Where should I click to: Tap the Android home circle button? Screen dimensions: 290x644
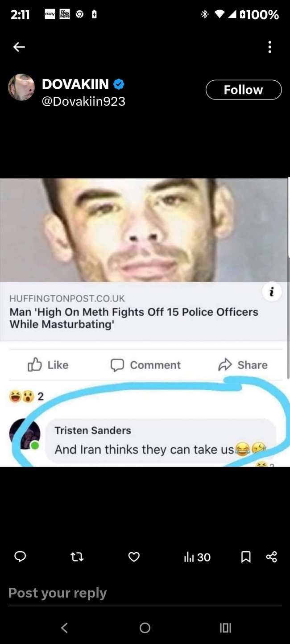[145, 628]
